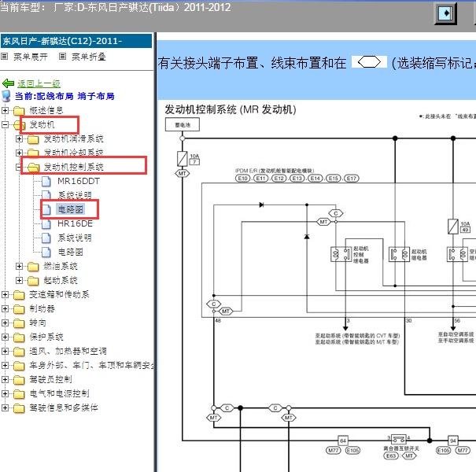The image size is (476, 472).
Task: Click the 蓄电池 box in diagram
Action: 183,124
